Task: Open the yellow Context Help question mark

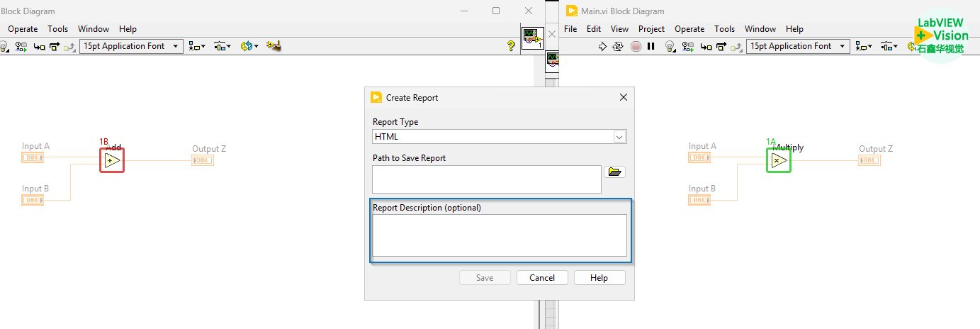Action: point(510,46)
